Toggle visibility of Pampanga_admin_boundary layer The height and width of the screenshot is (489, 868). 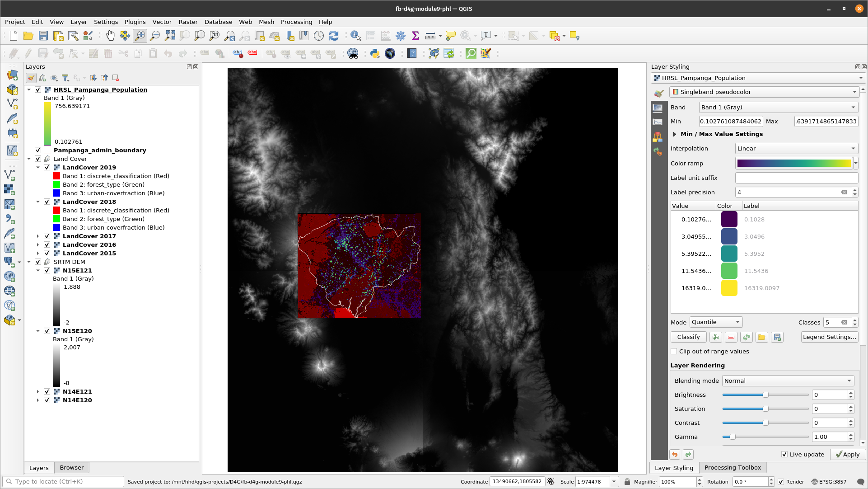point(37,150)
